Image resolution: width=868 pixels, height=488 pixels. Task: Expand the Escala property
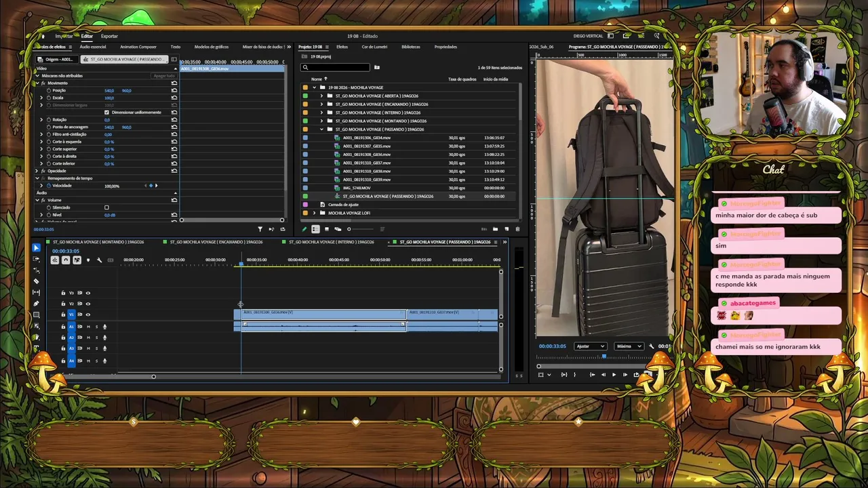(x=41, y=98)
